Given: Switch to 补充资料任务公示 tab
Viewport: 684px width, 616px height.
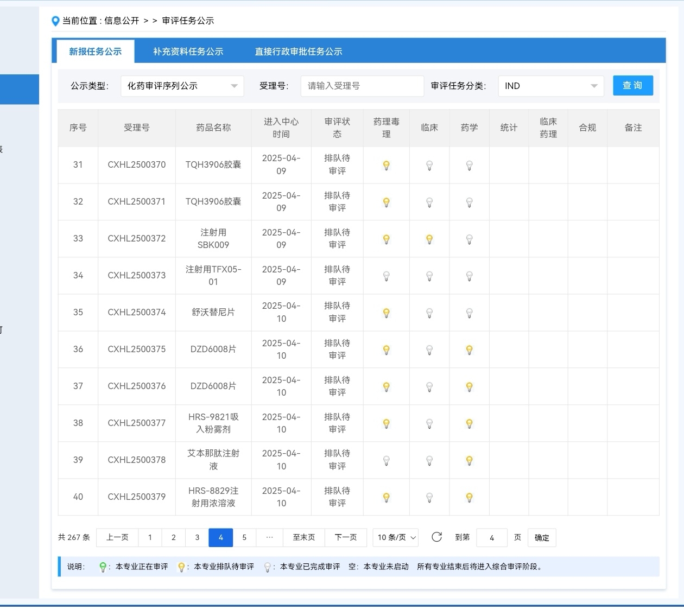Looking at the screenshot, I should click(188, 52).
